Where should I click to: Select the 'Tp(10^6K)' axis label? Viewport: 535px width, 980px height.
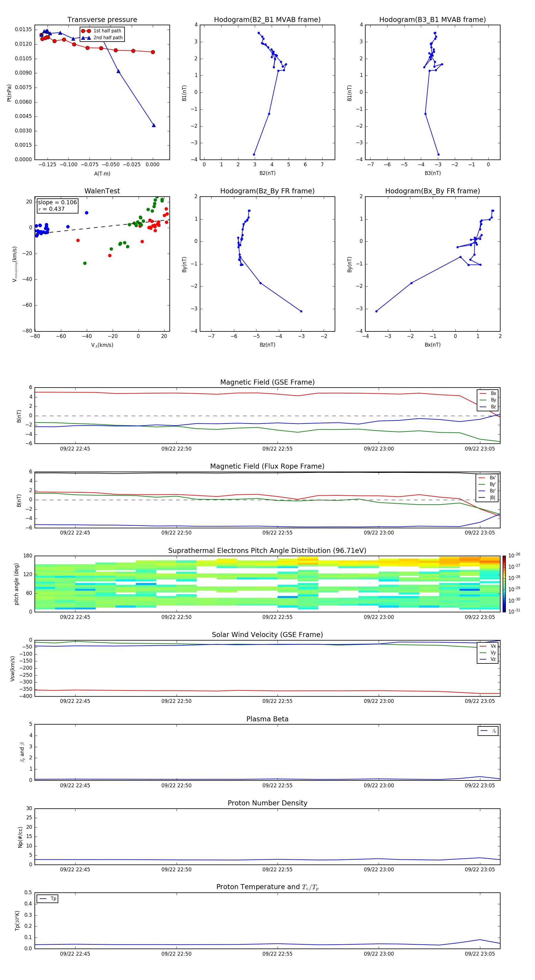[17, 921]
